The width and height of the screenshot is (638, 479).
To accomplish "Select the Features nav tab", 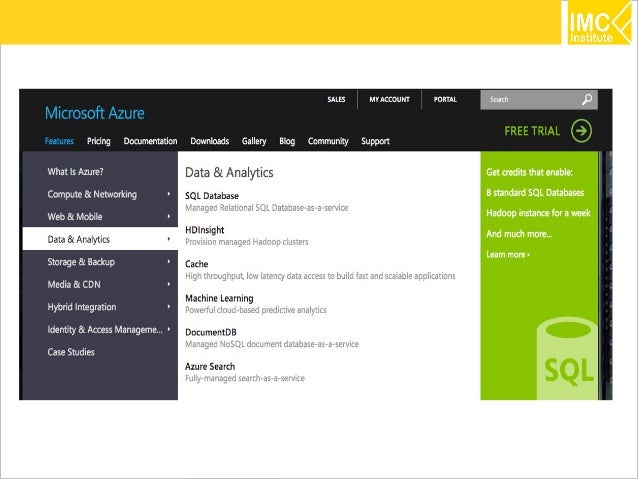I will (59, 141).
